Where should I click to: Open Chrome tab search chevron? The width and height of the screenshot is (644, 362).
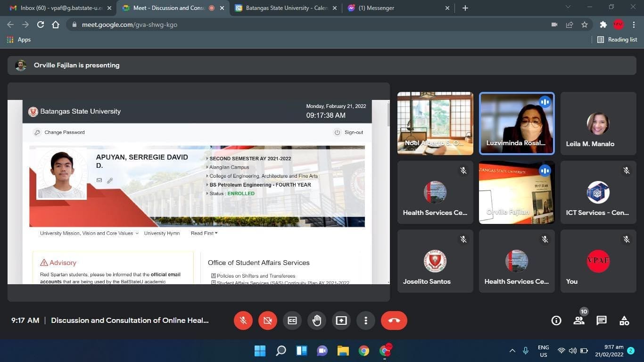pyautogui.click(x=568, y=7)
